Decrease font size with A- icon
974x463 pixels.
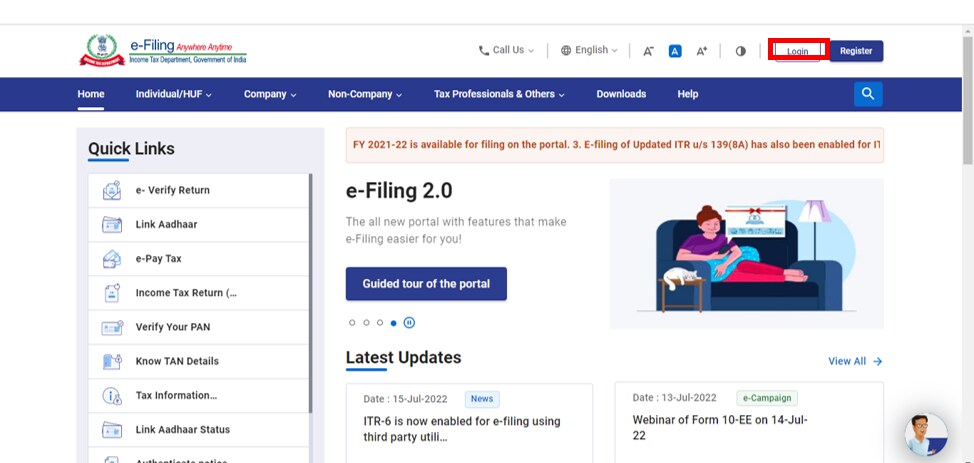pyautogui.click(x=648, y=51)
